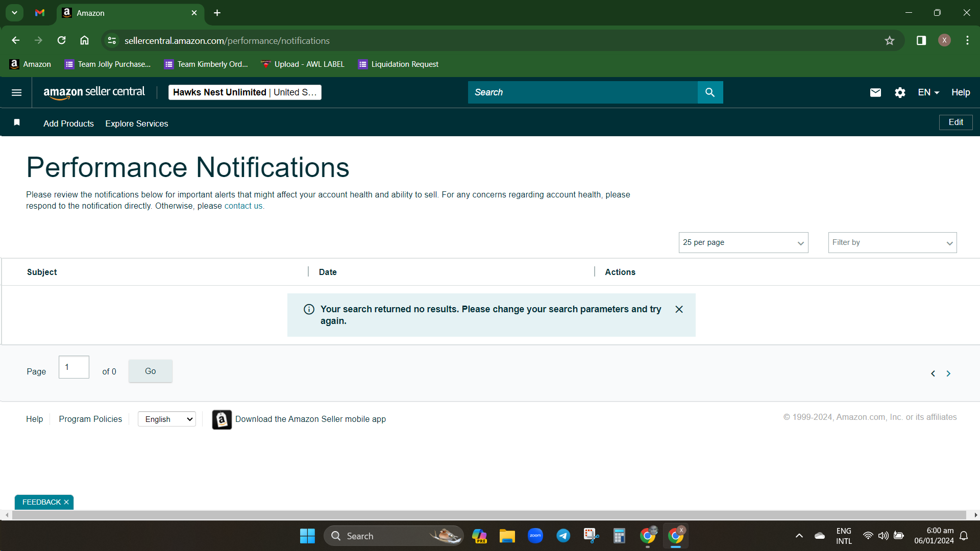980x551 pixels.
Task: Click the Amazon Seller Central logo
Action: click(x=94, y=92)
